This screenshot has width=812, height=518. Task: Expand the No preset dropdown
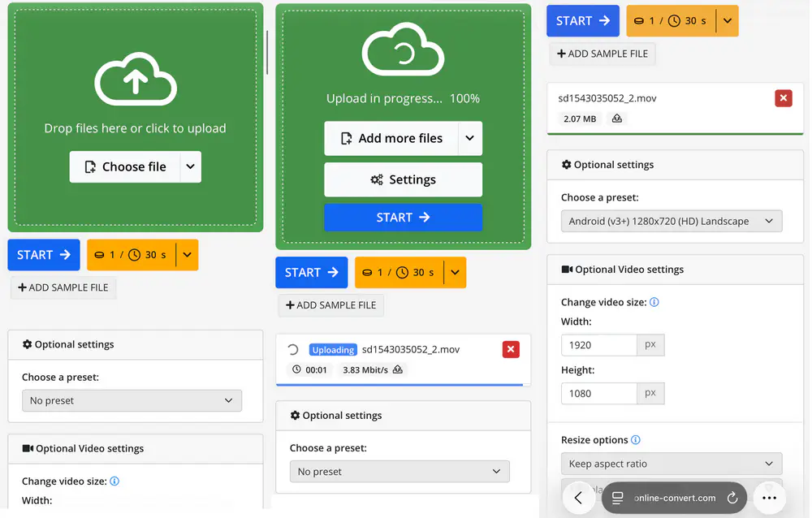tap(132, 400)
